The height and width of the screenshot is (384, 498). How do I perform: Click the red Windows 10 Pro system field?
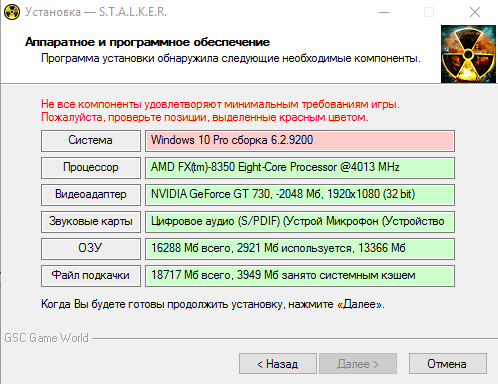tap(300, 141)
